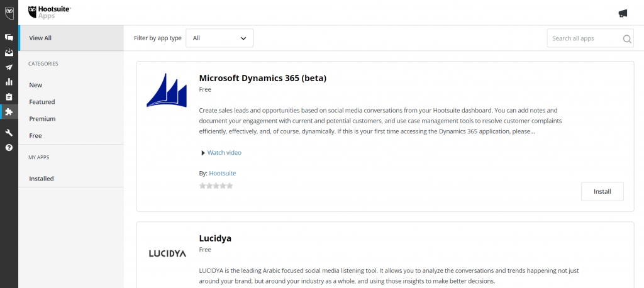Click the Hootsuite Apps logo
This screenshot has width=644, height=288.
click(49, 13)
